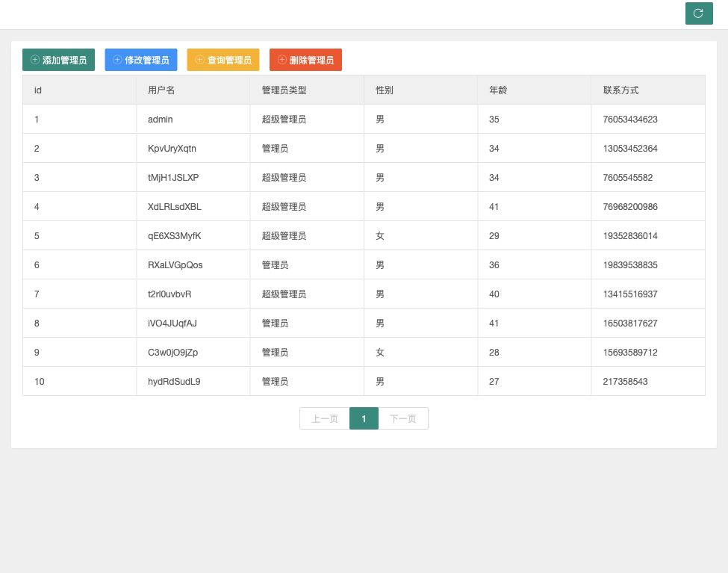Click phone number 7605545582
This screenshot has width=728, height=573.
(x=628, y=178)
